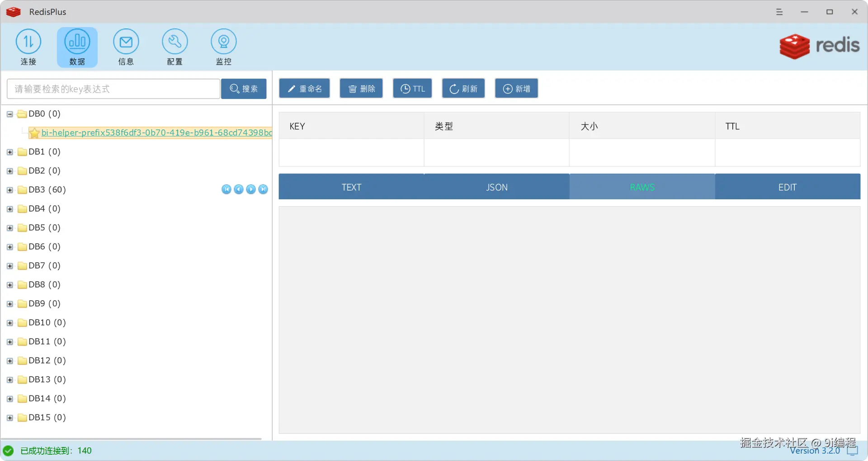
Task: Click the 搜索 search button
Action: 244,89
